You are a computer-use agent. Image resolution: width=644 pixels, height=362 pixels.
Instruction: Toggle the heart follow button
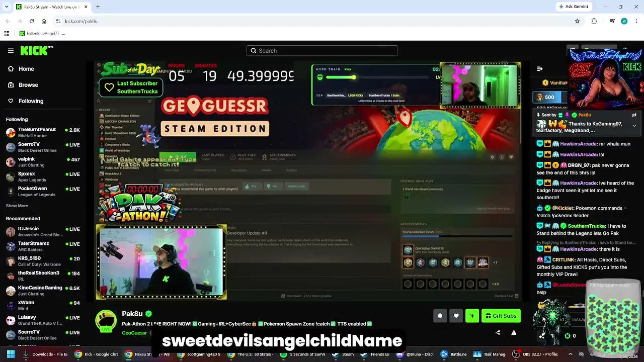pyautogui.click(x=456, y=316)
